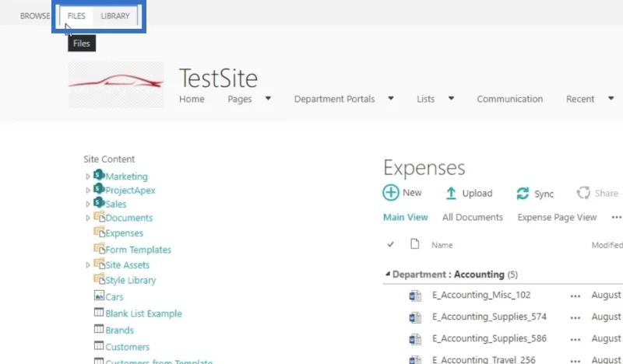The height and width of the screenshot is (364, 623).
Task: Click the Brands list icon
Action: 99,329
